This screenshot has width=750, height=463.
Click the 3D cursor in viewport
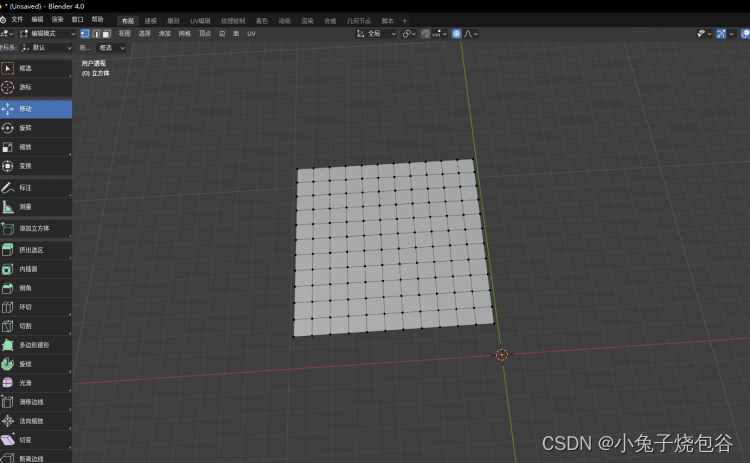[501, 354]
